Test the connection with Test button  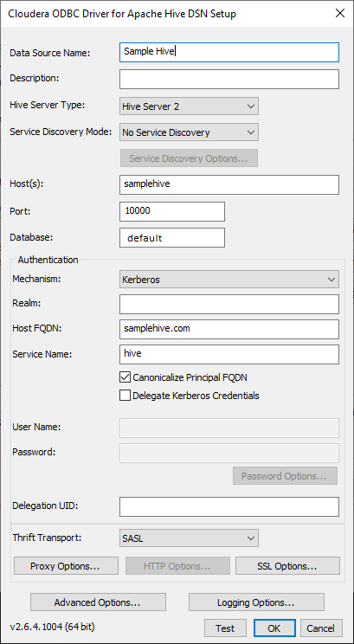click(225, 628)
